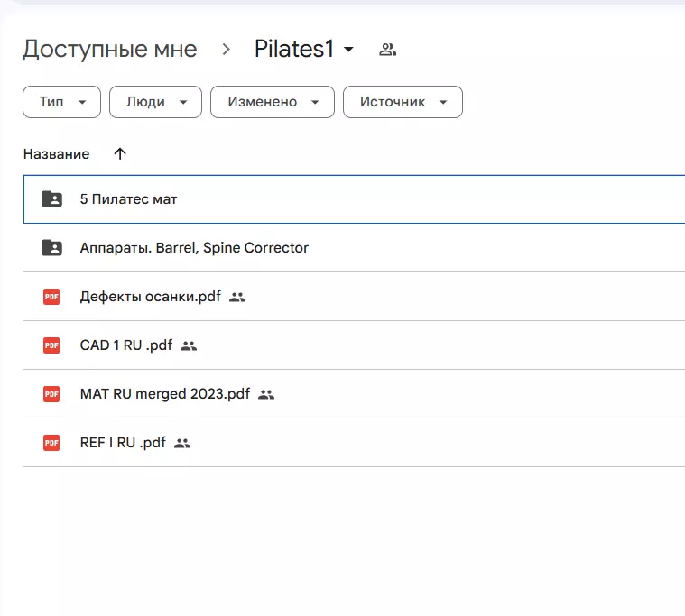Click the shared icon after Дефекты осанки.pdf
The width and height of the screenshot is (685, 616).
point(237,297)
